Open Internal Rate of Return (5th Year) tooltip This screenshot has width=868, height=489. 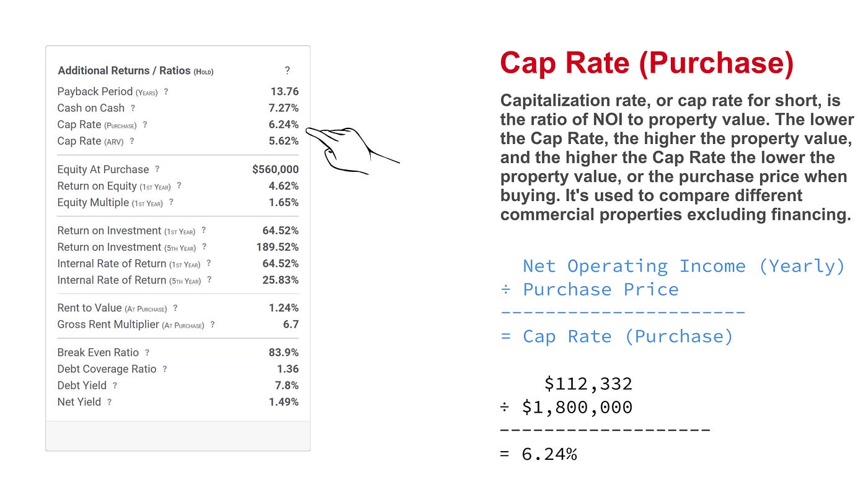(209, 280)
